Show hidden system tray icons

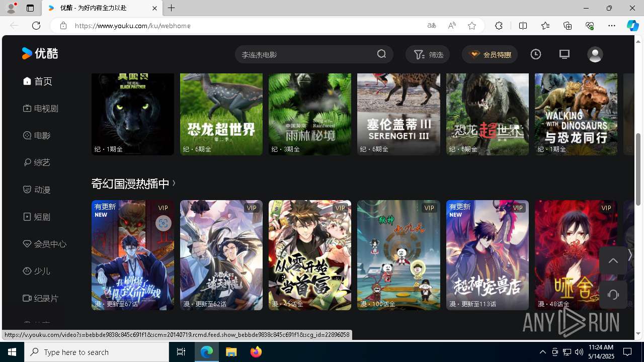(x=543, y=352)
